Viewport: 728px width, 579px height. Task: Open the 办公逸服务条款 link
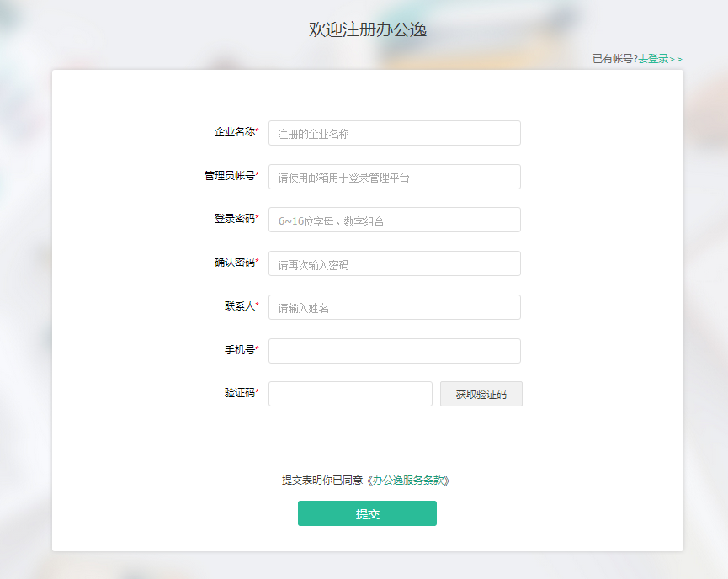(x=407, y=481)
